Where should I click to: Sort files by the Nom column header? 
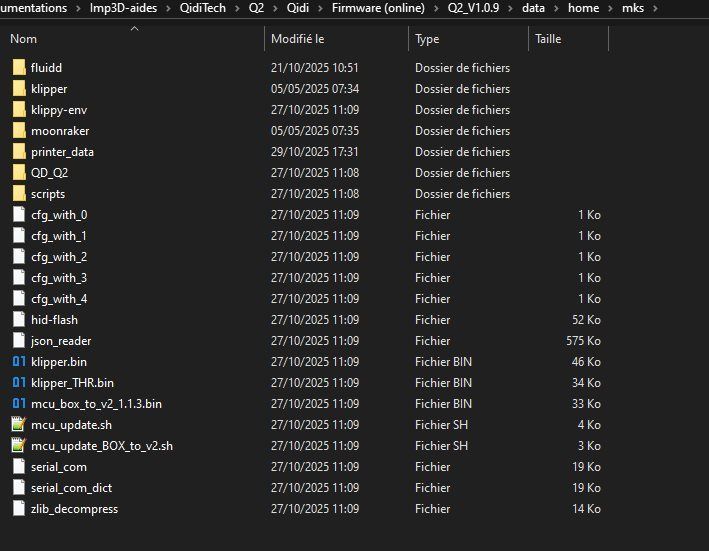23,39
